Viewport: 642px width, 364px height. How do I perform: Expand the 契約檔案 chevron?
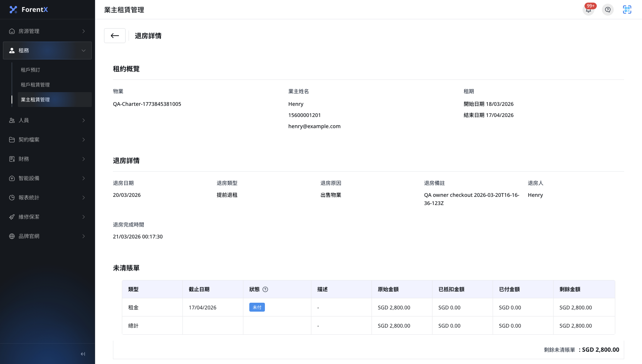click(x=84, y=140)
